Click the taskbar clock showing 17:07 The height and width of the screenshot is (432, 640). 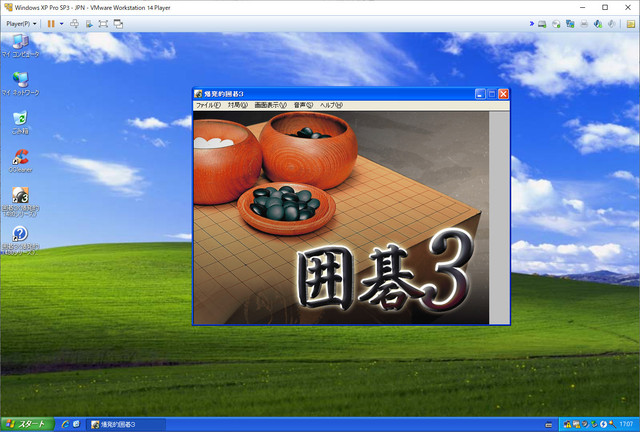click(x=626, y=425)
